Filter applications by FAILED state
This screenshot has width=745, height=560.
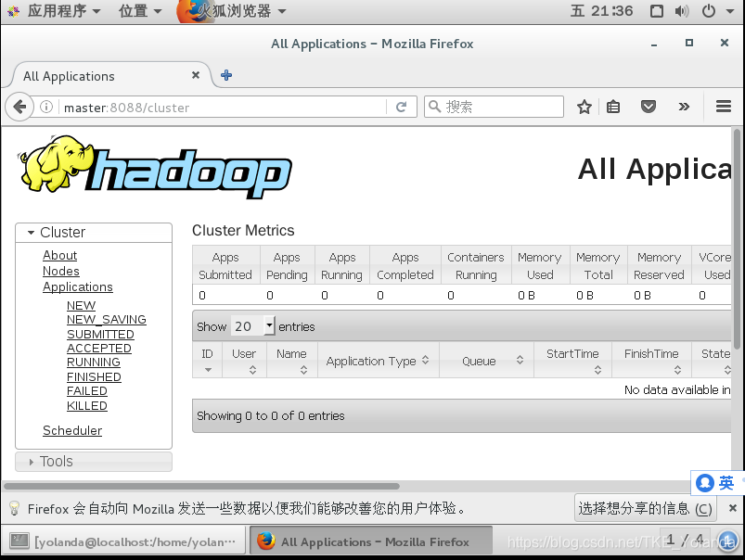pos(87,391)
